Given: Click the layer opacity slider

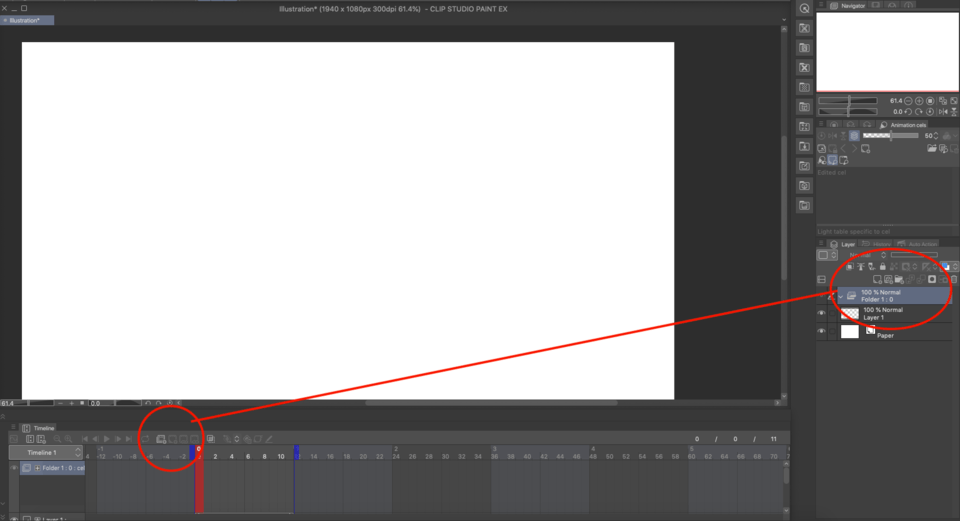Looking at the screenshot, I should (914, 255).
